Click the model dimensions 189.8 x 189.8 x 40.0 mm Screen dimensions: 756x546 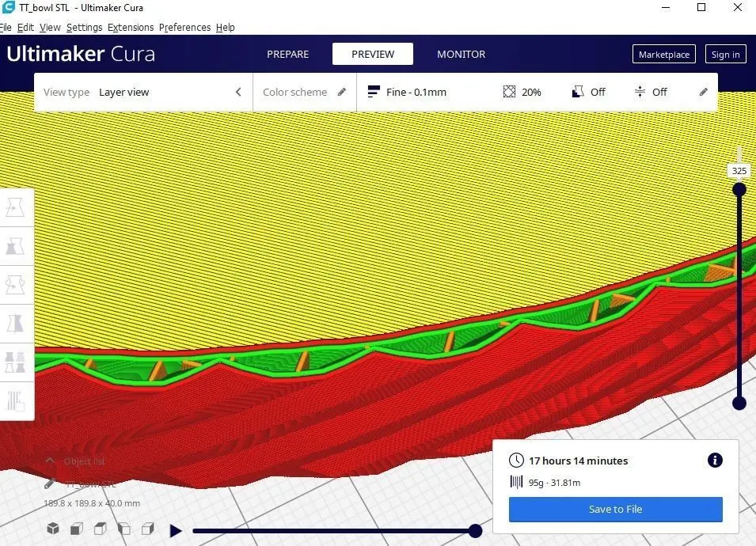point(92,503)
